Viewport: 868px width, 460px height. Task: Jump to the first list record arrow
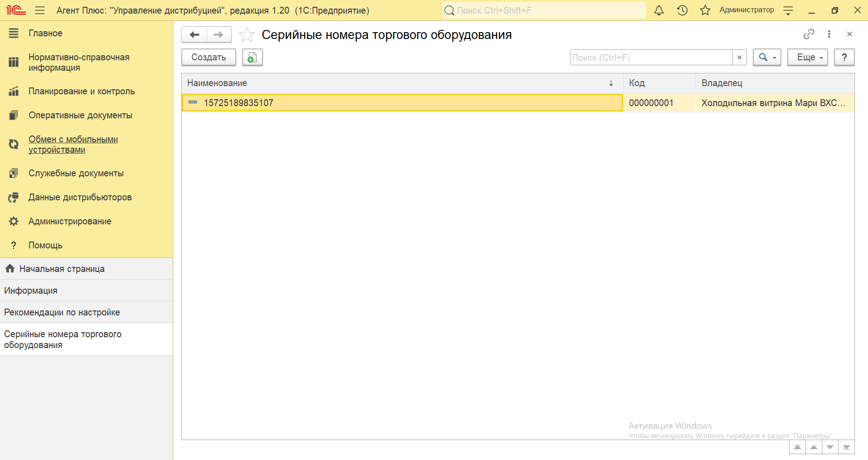point(797,447)
